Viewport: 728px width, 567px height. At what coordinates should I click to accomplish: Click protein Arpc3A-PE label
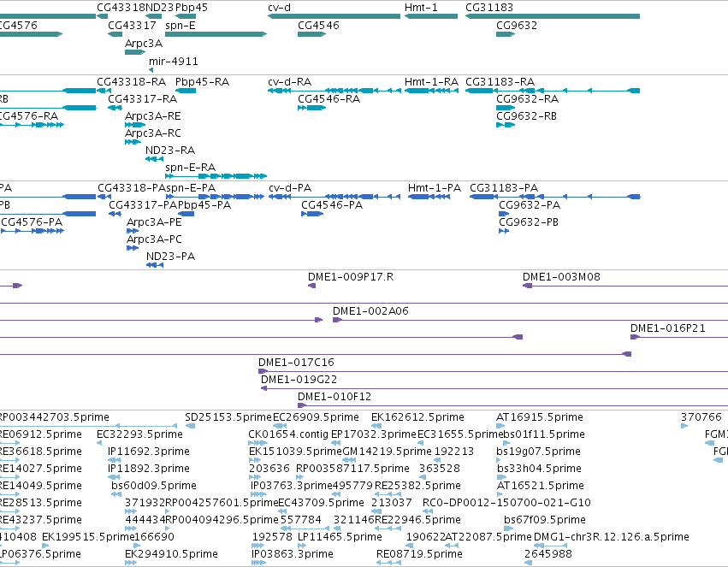154,222
